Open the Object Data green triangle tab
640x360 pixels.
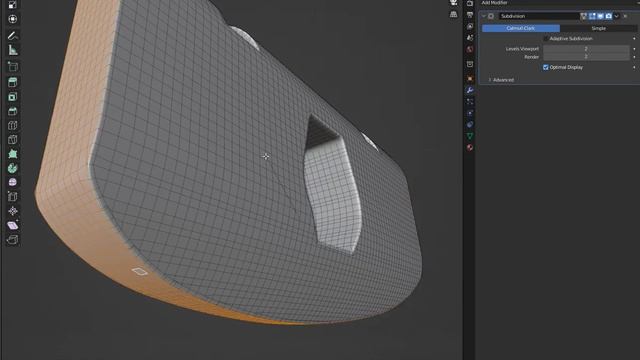click(470, 136)
